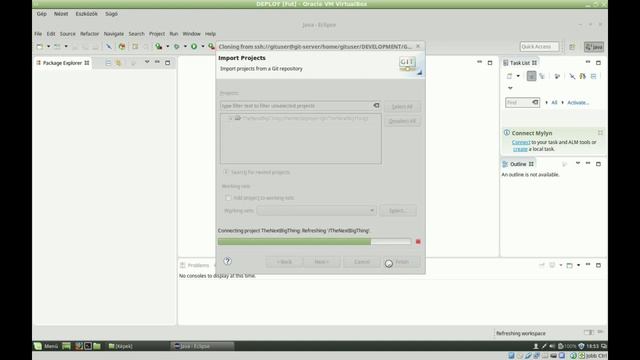Viewport: 640px width, 360px height.
Task: Open the All working set dropdown
Action: pyautogui.click(x=554, y=102)
